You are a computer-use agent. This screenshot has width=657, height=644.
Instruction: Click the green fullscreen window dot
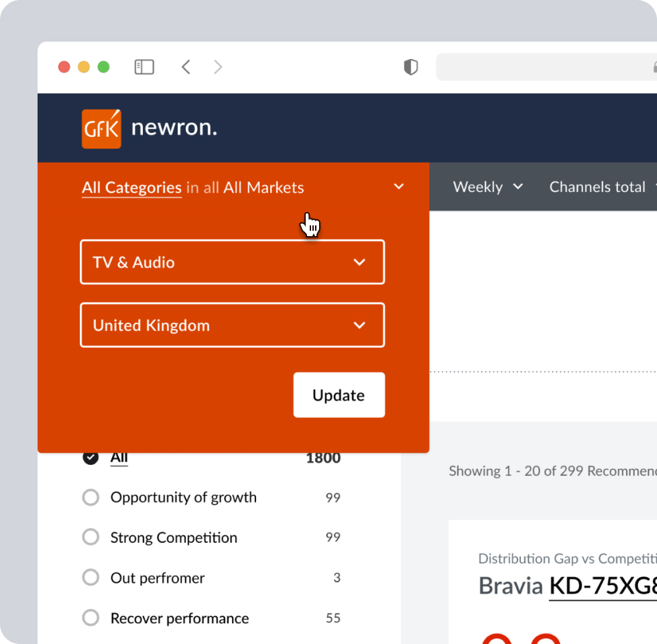click(x=103, y=67)
